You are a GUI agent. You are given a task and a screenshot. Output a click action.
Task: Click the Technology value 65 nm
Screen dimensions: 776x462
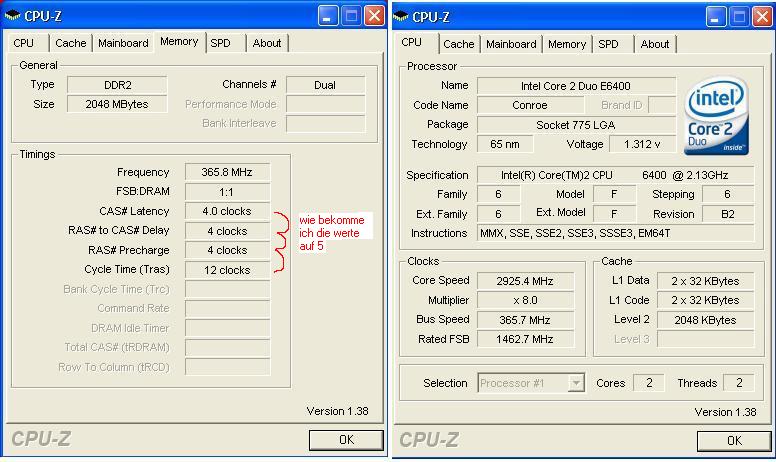click(505, 144)
